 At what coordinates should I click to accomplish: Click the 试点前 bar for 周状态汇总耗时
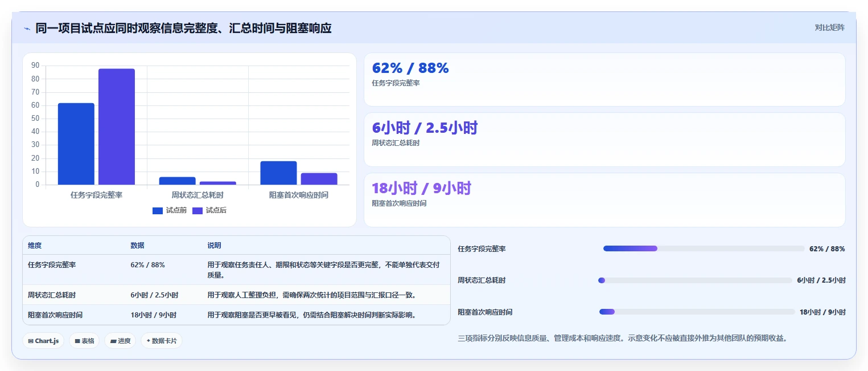point(178,181)
